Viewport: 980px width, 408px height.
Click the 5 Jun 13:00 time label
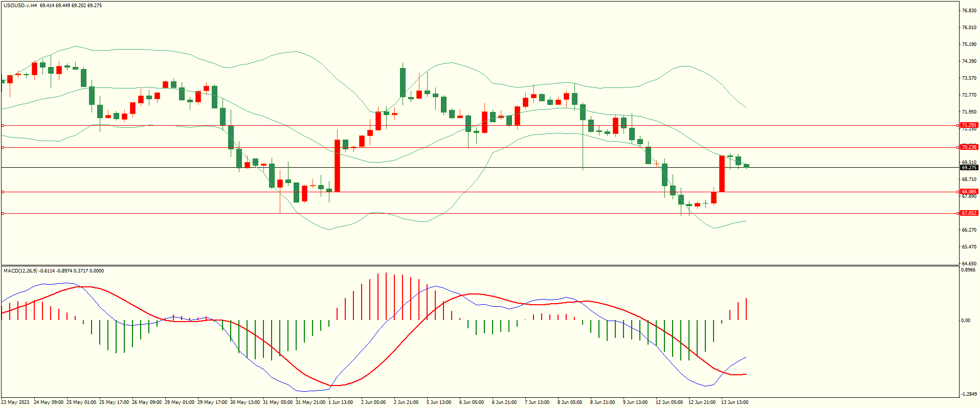(439, 402)
